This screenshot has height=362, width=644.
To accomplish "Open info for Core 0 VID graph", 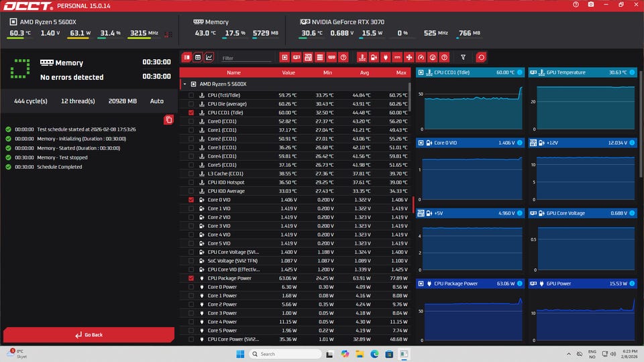I will point(520,143).
